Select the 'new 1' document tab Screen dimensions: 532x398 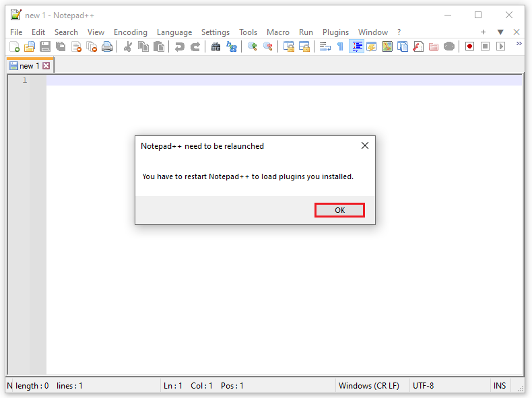(x=30, y=66)
